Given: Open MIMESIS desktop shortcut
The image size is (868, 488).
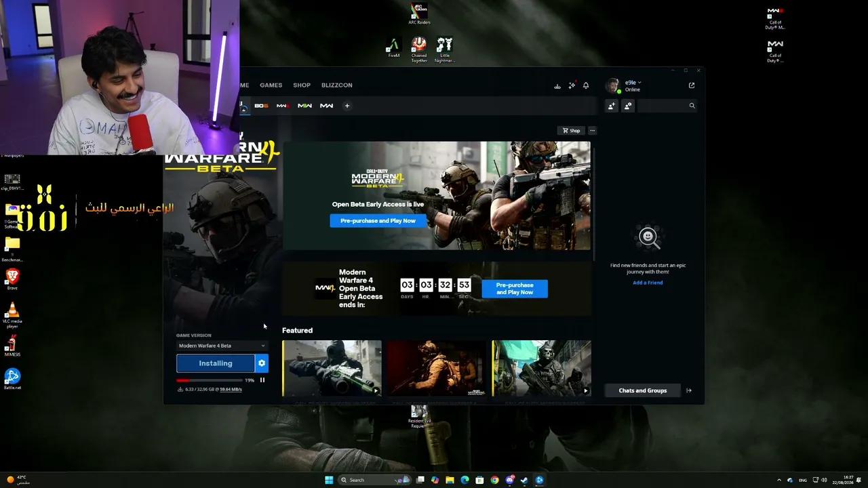Looking at the screenshot, I should point(12,346).
